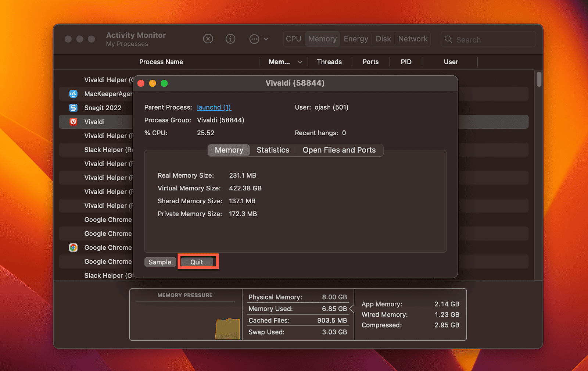The height and width of the screenshot is (371, 588).
Task: Sort by Ports column header
Action: point(370,62)
